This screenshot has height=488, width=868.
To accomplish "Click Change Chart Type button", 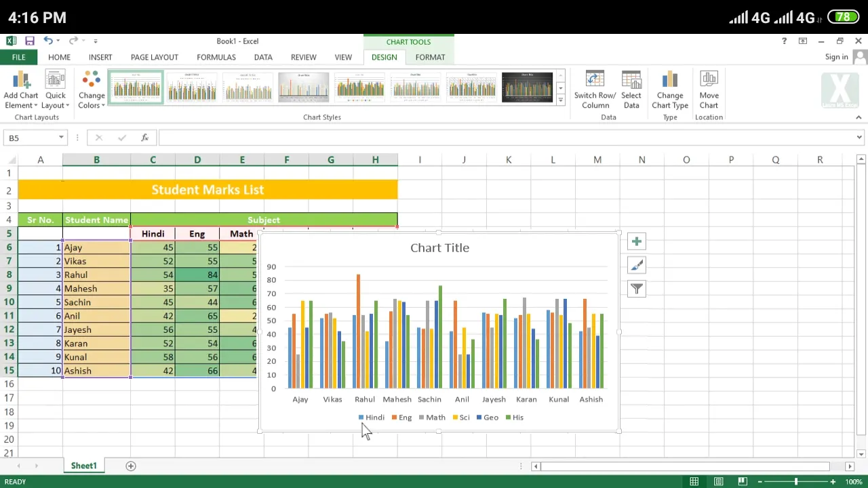I will [670, 89].
